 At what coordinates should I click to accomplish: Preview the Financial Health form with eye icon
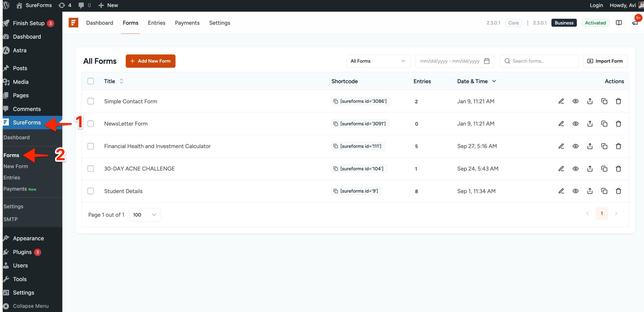(x=575, y=146)
